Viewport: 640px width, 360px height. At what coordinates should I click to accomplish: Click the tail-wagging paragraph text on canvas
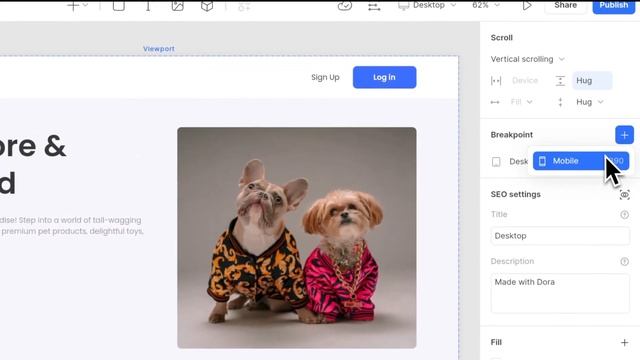point(72,225)
